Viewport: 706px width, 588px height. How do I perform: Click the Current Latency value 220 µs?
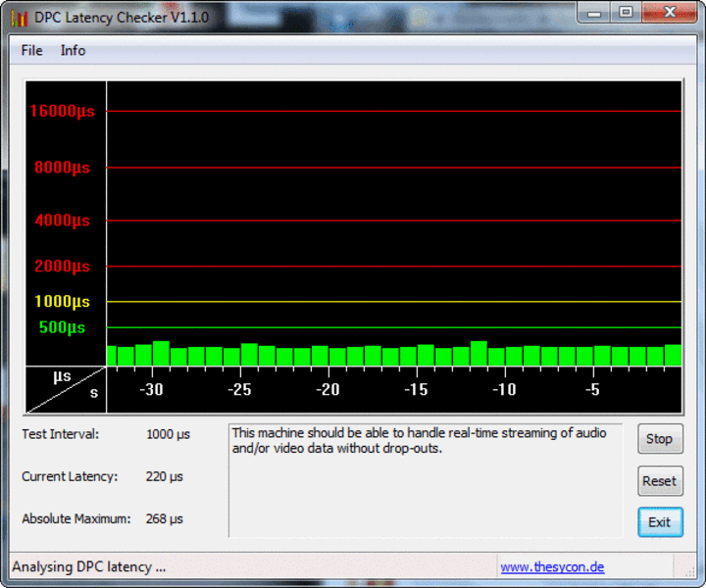click(x=165, y=477)
